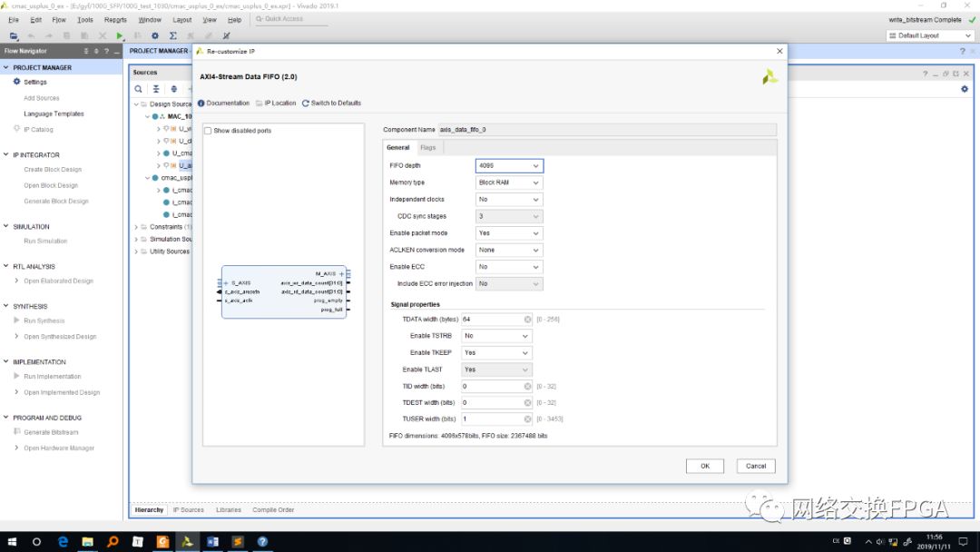Open the Independent clocks dropdown

click(509, 200)
